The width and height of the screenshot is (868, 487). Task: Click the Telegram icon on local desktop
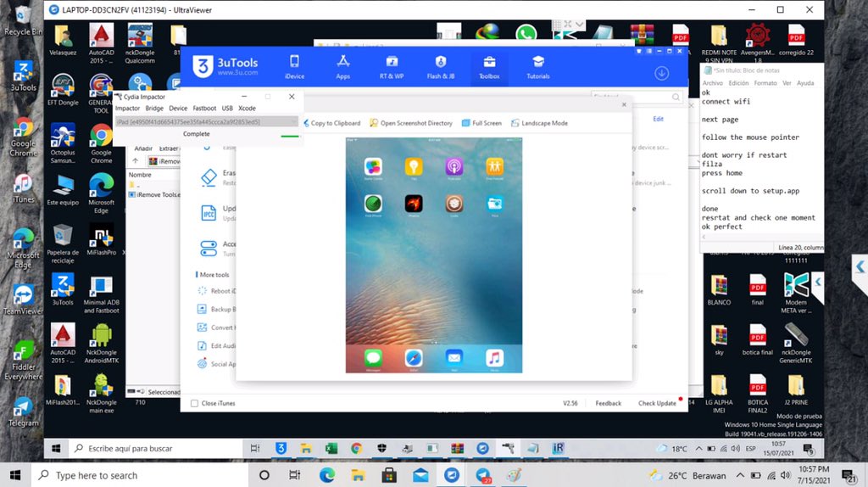[x=23, y=411]
